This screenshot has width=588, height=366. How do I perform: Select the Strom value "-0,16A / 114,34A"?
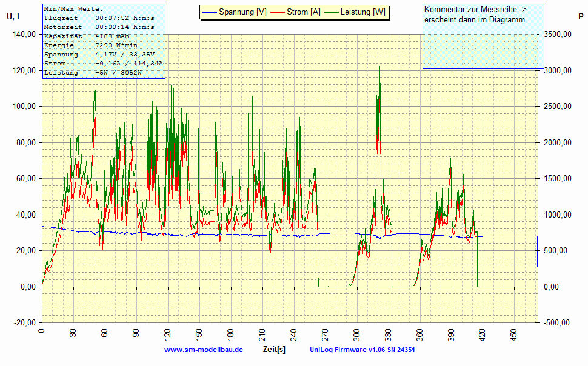point(129,64)
